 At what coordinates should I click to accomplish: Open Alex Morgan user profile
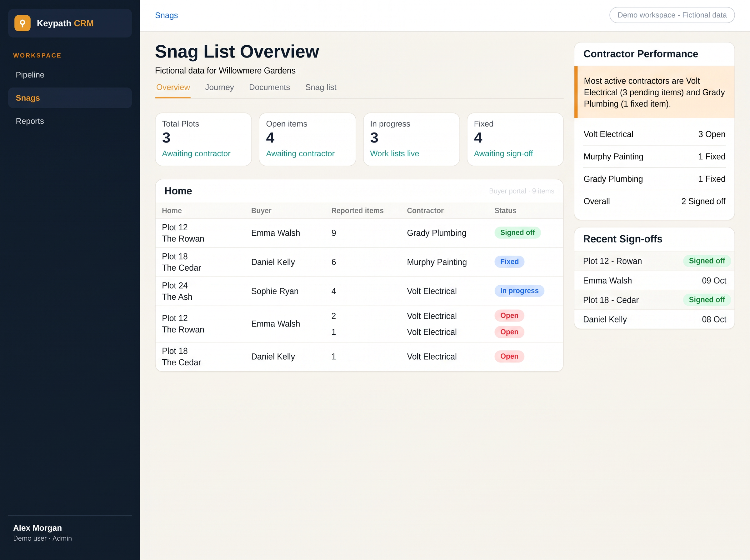tap(42, 533)
